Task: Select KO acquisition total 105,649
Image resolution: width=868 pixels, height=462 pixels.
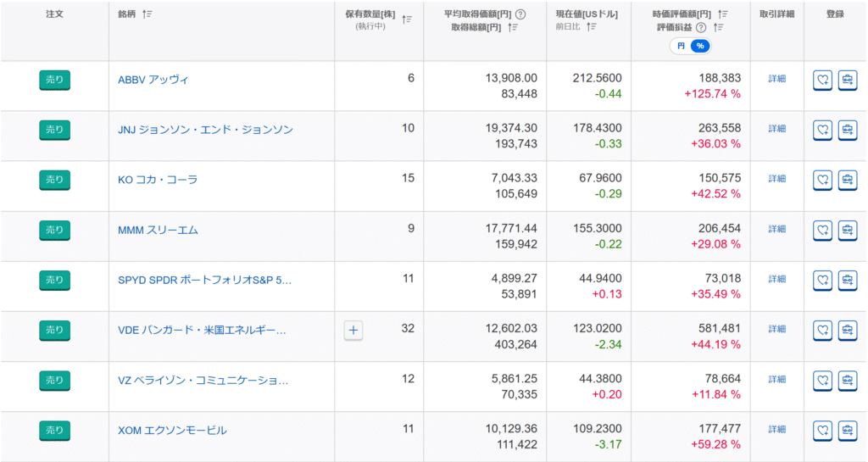Action: pos(516,194)
